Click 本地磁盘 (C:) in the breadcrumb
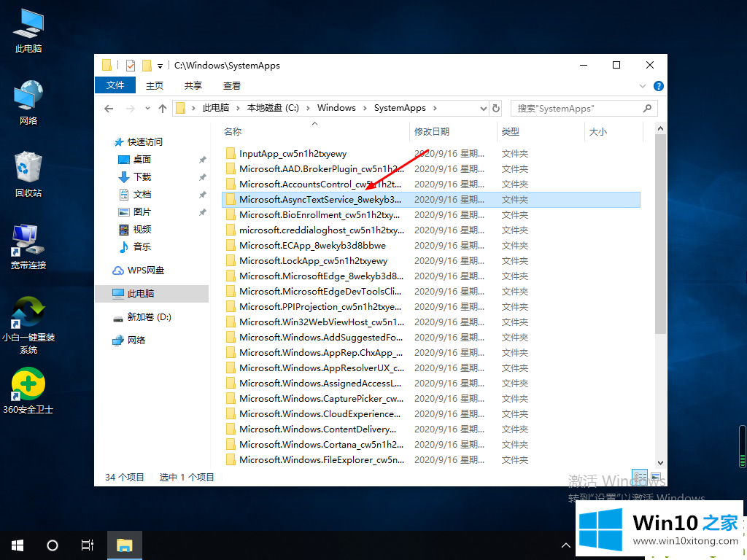 click(273, 108)
